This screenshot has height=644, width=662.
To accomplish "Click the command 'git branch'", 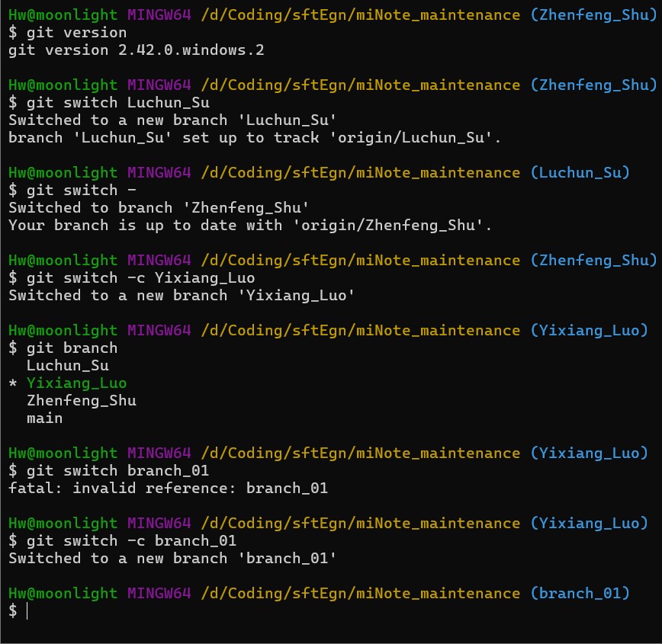I will tap(63, 348).
